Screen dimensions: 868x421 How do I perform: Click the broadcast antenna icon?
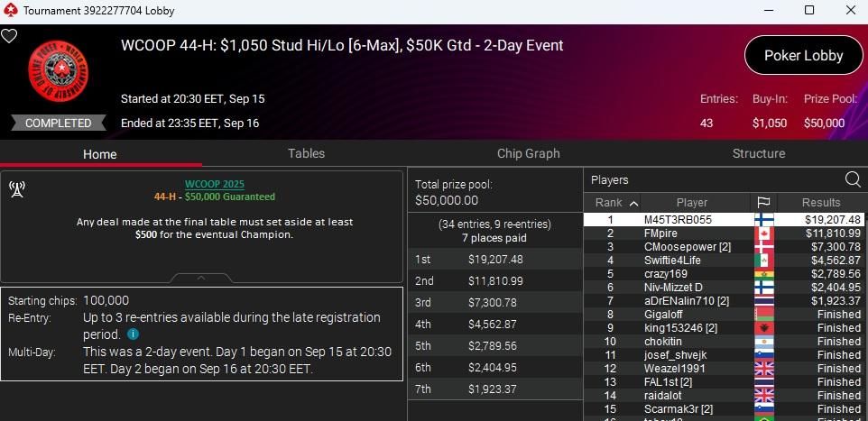tap(16, 189)
